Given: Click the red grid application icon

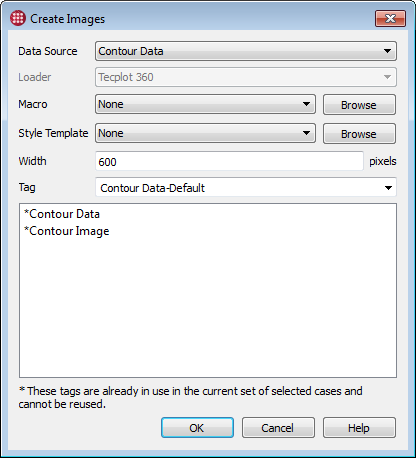Looking at the screenshot, I should click(18, 18).
